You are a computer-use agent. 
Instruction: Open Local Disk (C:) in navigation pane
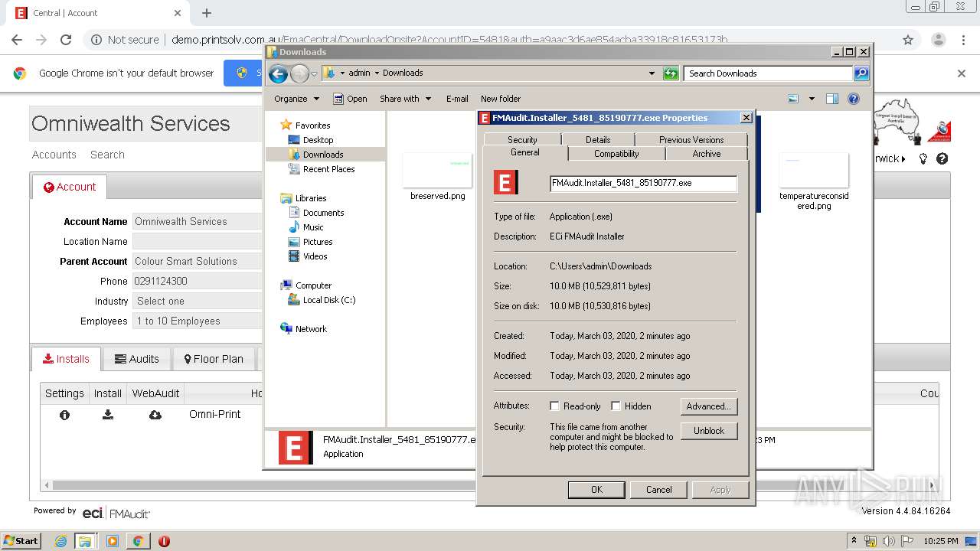[x=328, y=300]
